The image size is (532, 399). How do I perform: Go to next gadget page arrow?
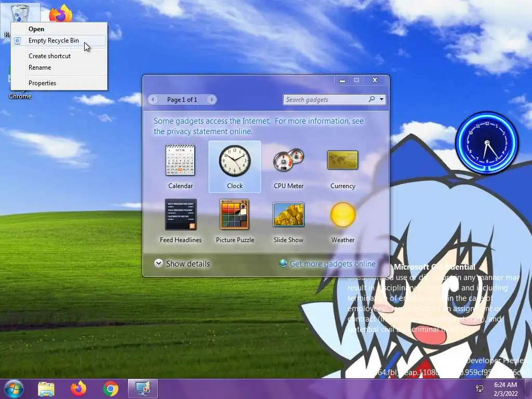[212, 99]
